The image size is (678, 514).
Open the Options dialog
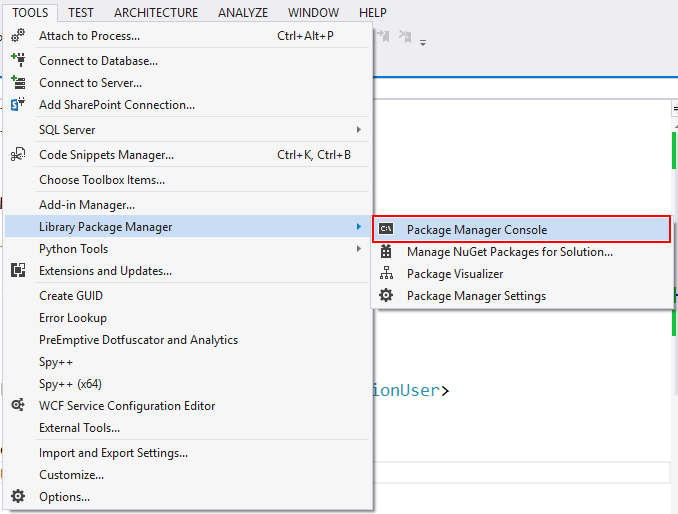pyautogui.click(x=64, y=497)
